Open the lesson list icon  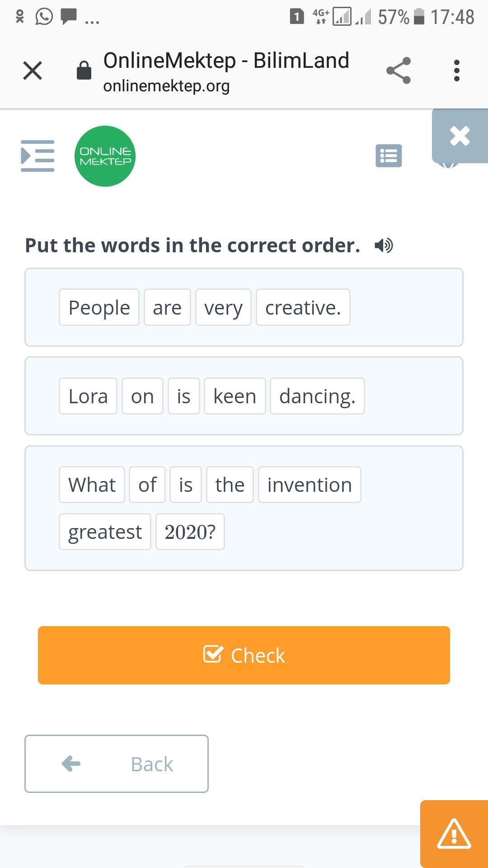coord(389,156)
